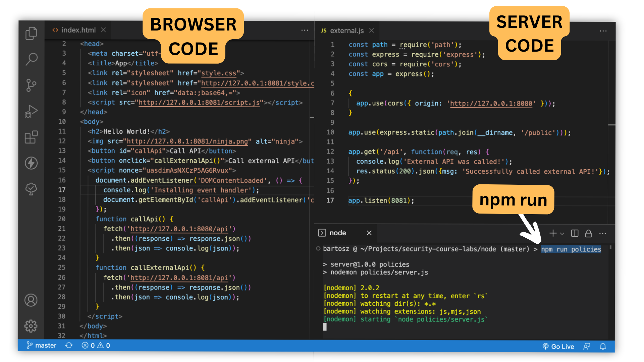Click line number 17 in index.html gutter
The width and height of the screenshot is (644, 362).
[62, 190]
